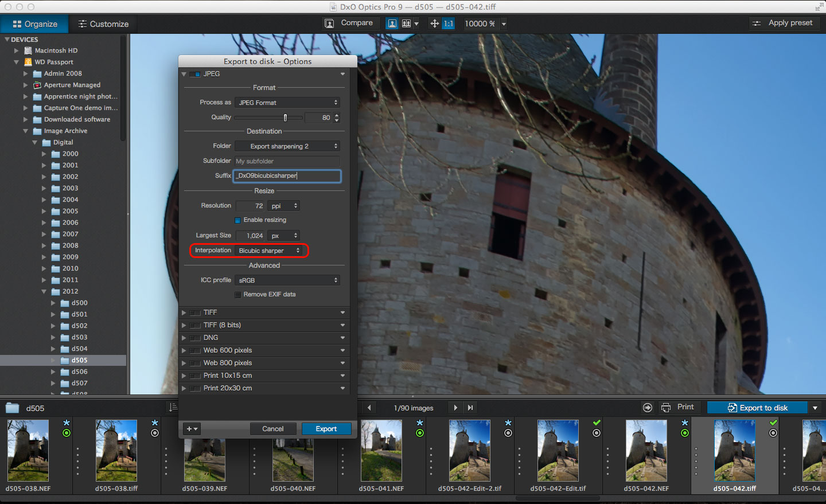Expand the Print 20x30 cm section
The width and height of the screenshot is (826, 504).
pos(184,388)
